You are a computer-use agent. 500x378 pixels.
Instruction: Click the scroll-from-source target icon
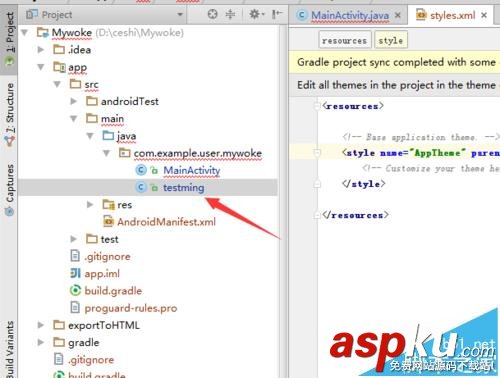pyautogui.click(x=212, y=14)
